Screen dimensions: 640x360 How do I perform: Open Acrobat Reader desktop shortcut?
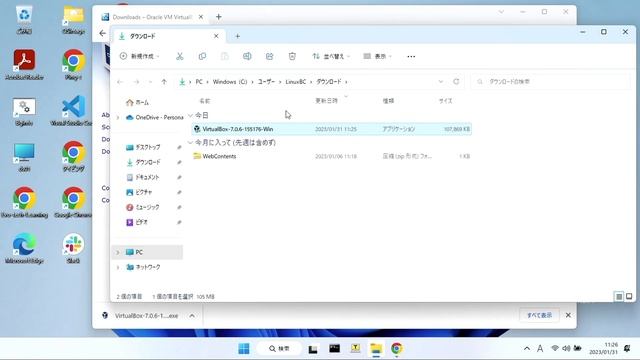coord(24,64)
